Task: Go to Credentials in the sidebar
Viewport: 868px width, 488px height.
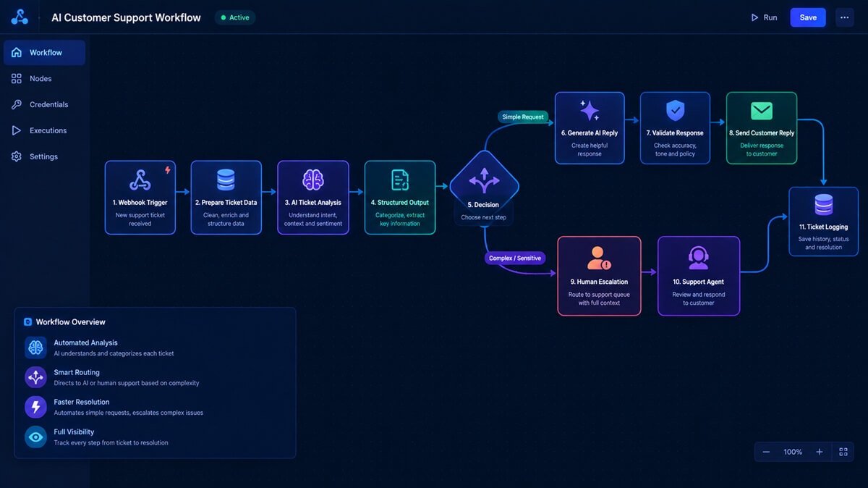Action: pos(44,105)
